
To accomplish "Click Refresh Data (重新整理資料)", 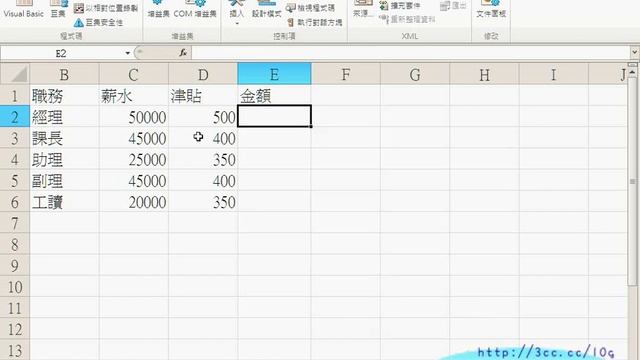I will pos(407,19).
